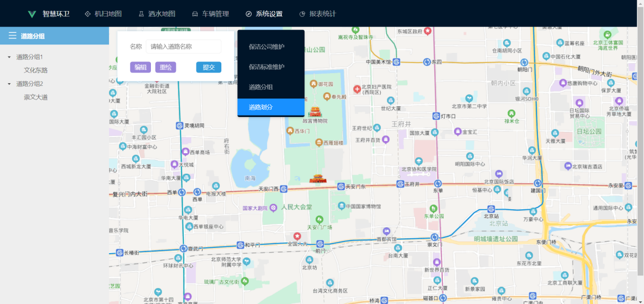Viewport: 644px width, 304px height.
Task: Open 机扫地图 navigation item
Action: (x=103, y=14)
